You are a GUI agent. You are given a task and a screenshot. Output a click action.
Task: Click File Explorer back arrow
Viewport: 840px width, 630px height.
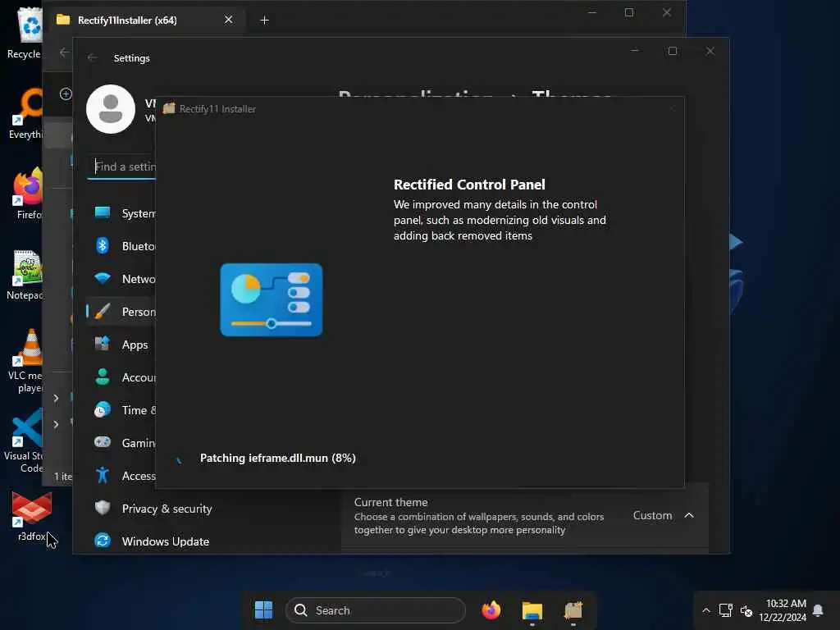tap(64, 52)
